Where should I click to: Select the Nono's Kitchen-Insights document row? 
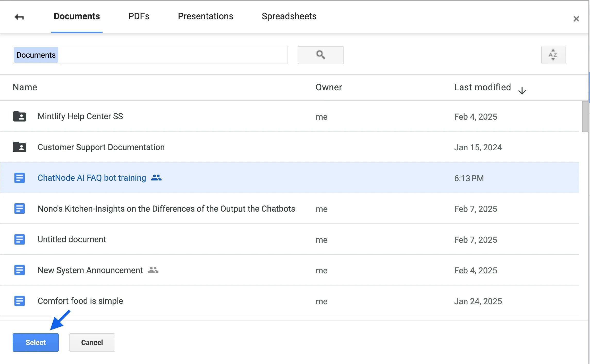tap(166, 209)
